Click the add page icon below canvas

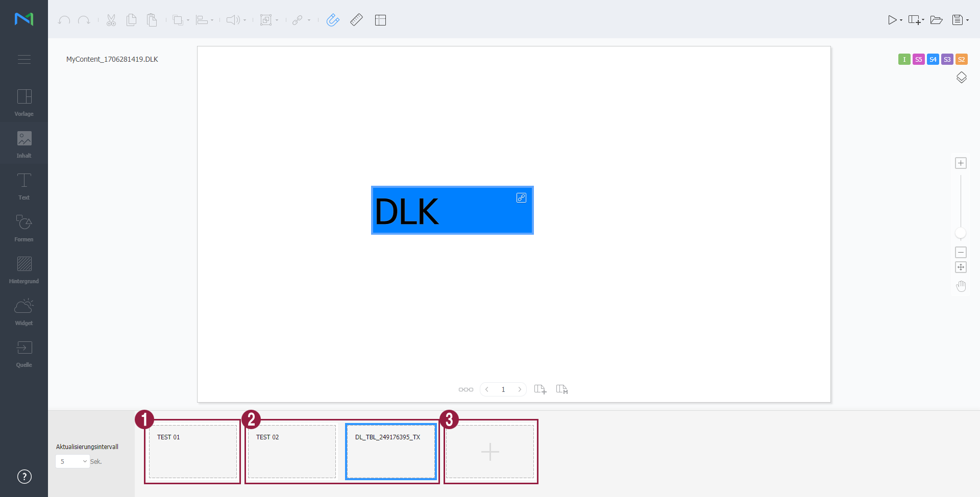tap(540, 389)
